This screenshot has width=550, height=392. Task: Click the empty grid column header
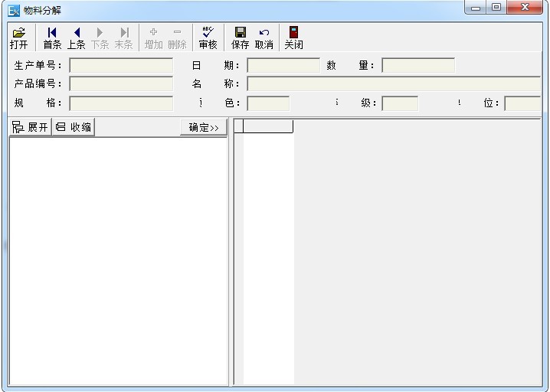pyautogui.click(x=268, y=126)
